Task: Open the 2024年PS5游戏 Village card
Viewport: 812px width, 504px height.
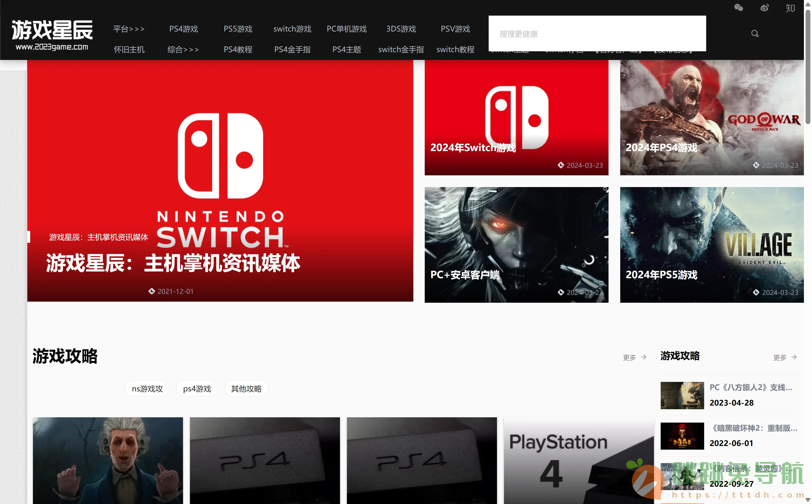Action: (x=712, y=245)
